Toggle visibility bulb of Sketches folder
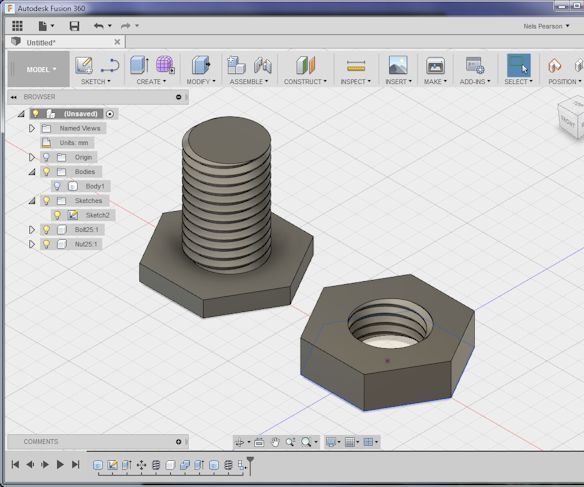The height and width of the screenshot is (487, 584). point(46,200)
